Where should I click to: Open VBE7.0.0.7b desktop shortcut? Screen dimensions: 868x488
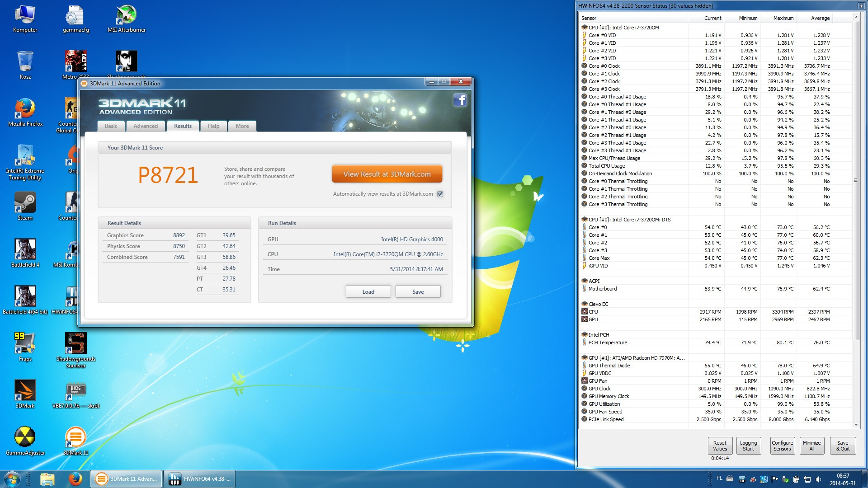coord(75,395)
